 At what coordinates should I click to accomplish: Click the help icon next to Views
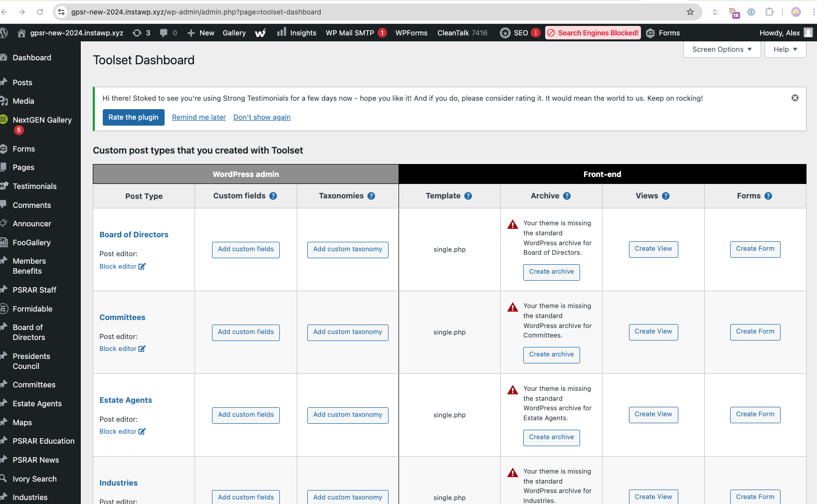[666, 196]
